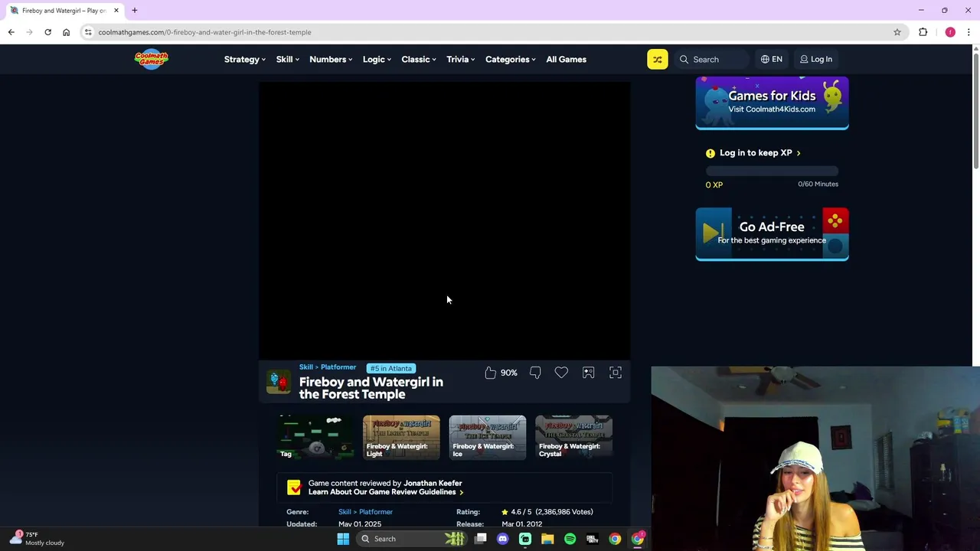Open Discord from the taskbar
The image size is (980, 551).
click(502, 539)
